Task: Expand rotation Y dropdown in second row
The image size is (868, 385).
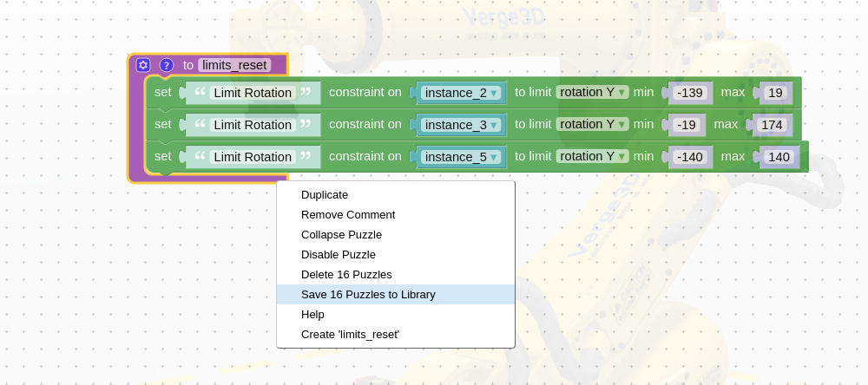Action: (x=593, y=124)
